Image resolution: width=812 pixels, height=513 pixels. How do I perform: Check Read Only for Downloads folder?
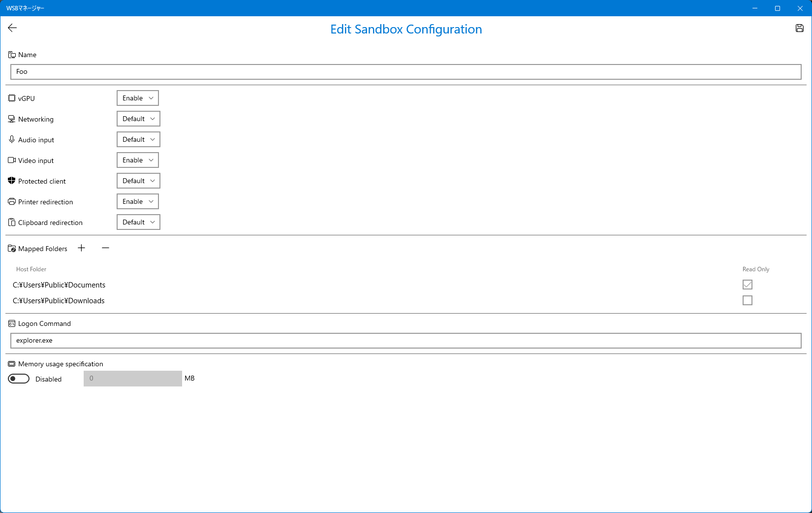(748, 300)
